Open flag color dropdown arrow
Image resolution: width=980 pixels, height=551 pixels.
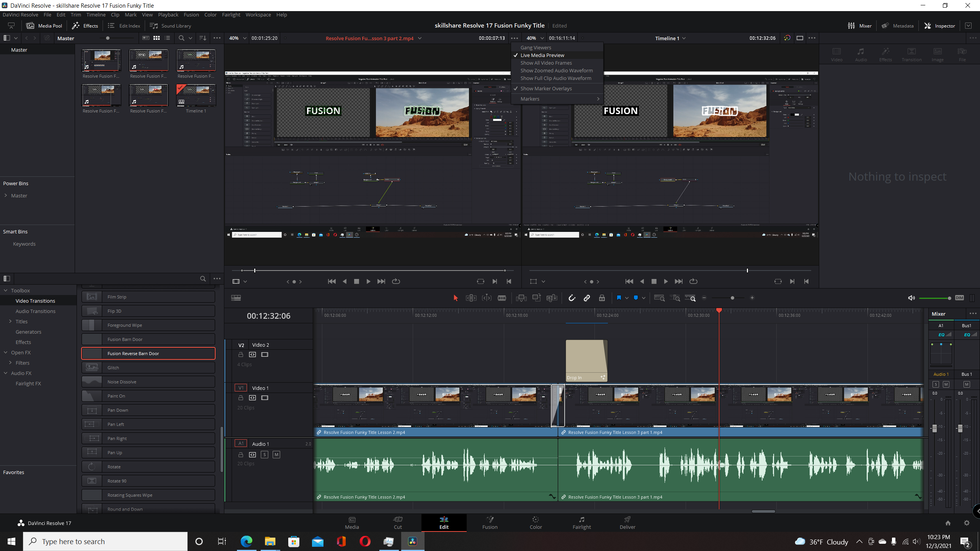pos(627,298)
